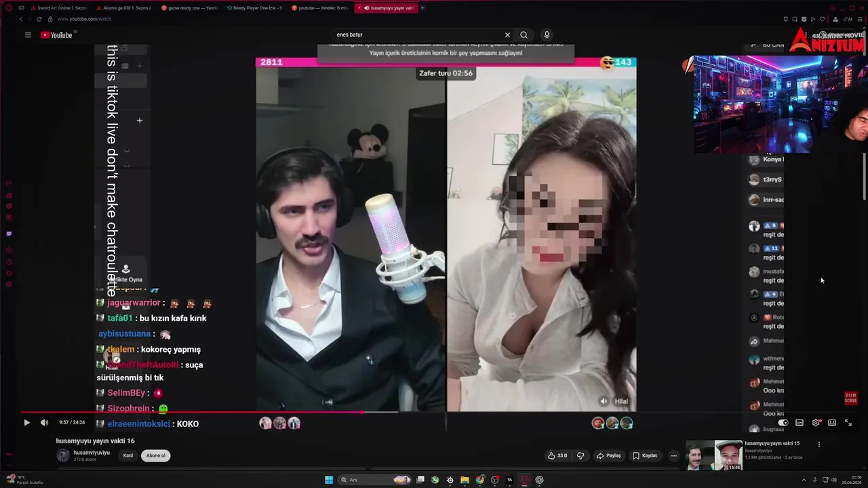Open Windows Start menu

(x=329, y=480)
